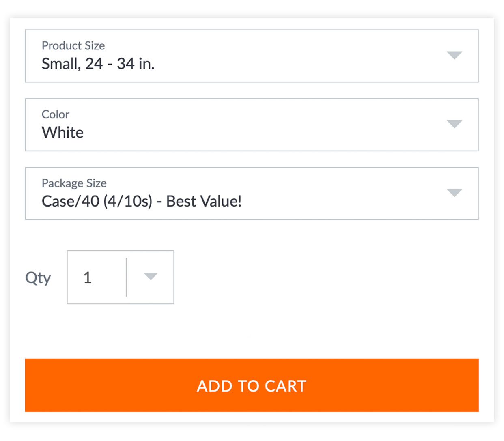Click the Color dropdown arrow icon
504x441 pixels.
point(454,124)
